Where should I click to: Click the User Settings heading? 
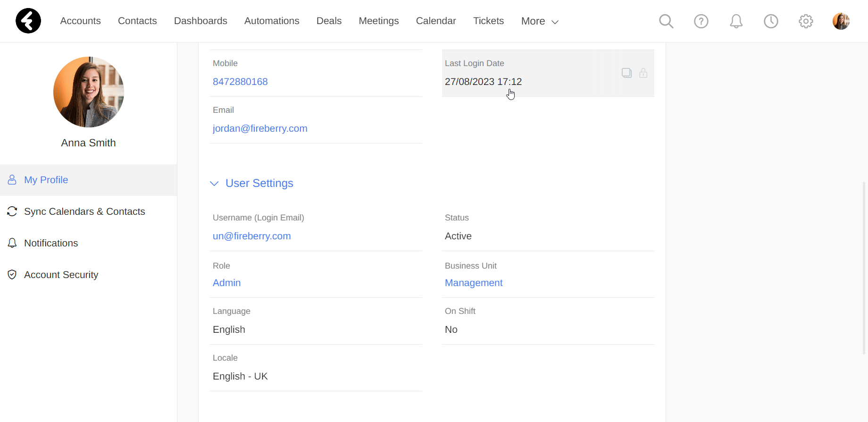coord(259,183)
